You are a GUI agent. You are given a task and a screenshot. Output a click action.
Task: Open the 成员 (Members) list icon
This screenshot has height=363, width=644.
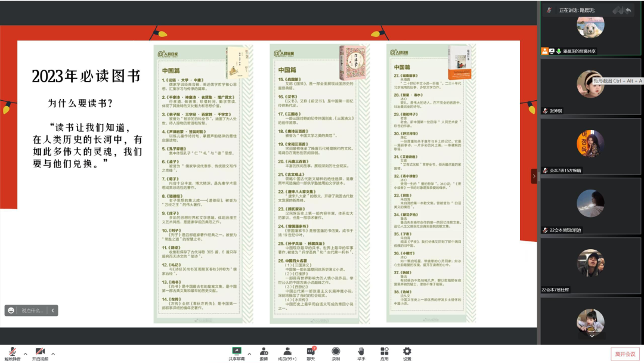click(287, 352)
